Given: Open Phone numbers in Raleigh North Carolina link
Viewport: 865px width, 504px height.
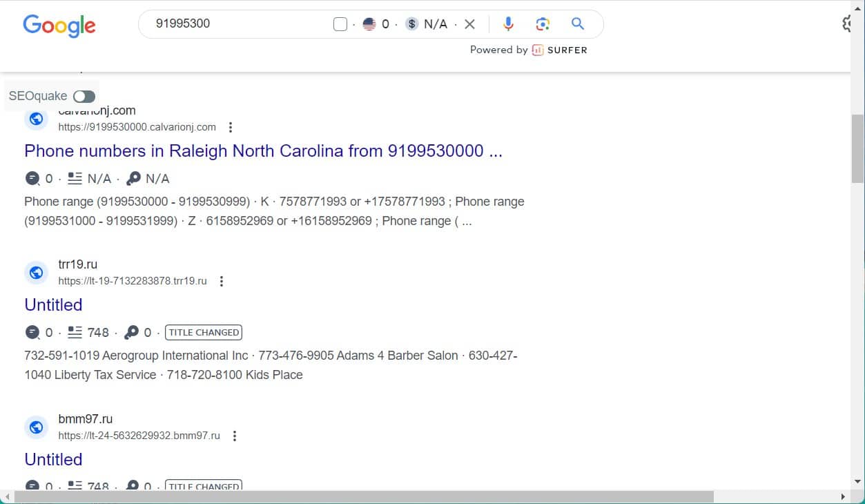Looking at the screenshot, I should click(263, 151).
